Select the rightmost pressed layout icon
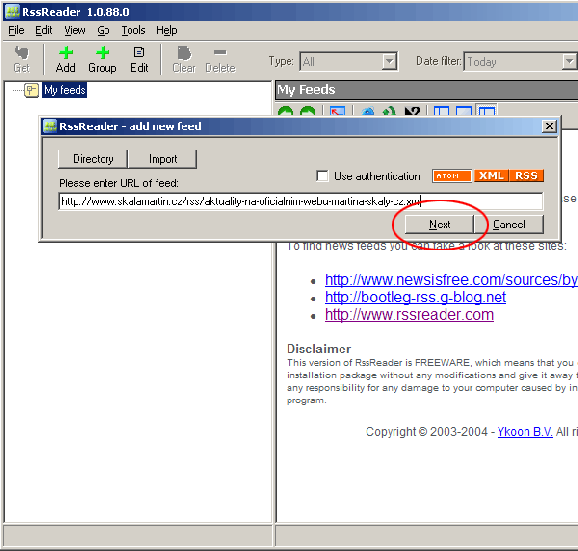The image size is (578, 551). [x=487, y=111]
